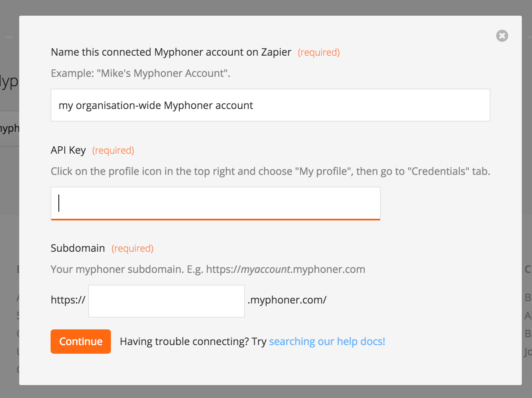Close the Myphoner account dialog
This screenshot has width=532, height=398.
502,36
